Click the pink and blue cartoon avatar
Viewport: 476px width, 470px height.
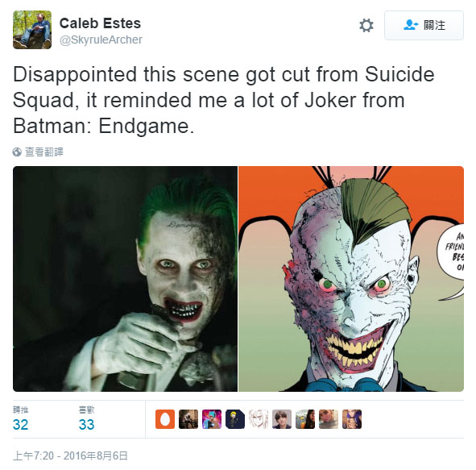coord(212,419)
